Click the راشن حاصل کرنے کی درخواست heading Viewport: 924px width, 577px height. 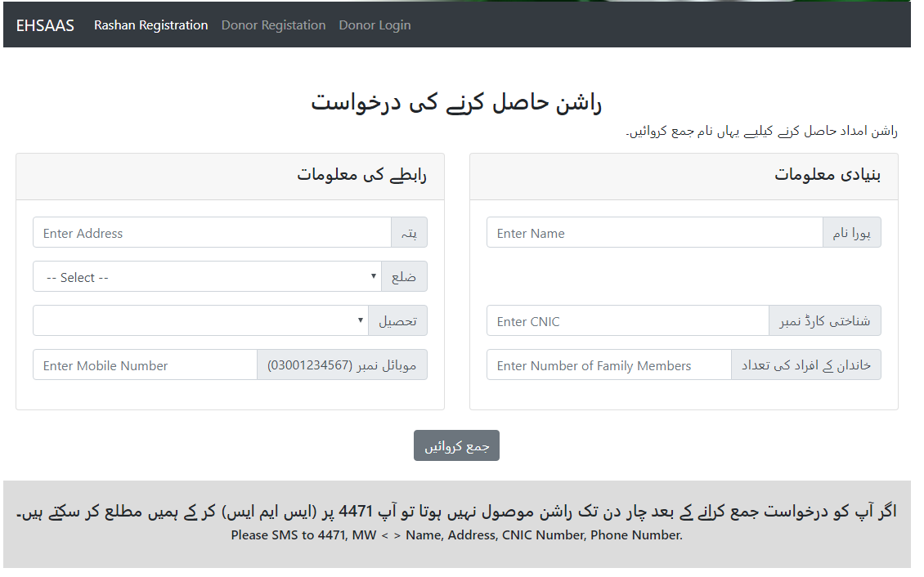(x=457, y=102)
